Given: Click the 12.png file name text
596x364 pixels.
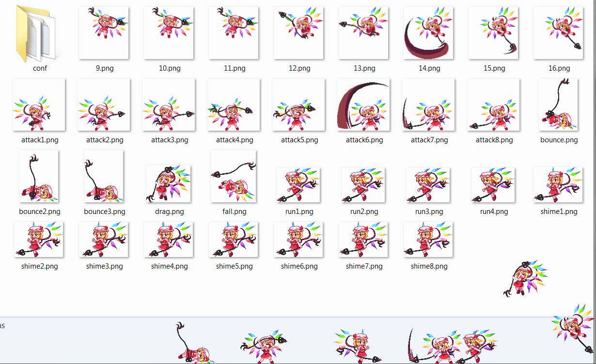Looking at the screenshot, I should [x=299, y=68].
